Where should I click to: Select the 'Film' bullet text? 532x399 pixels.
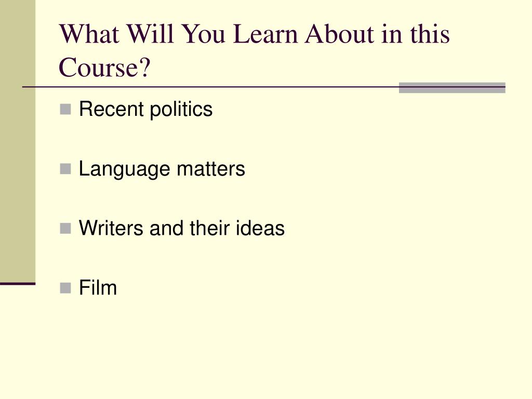pyautogui.click(x=98, y=288)
